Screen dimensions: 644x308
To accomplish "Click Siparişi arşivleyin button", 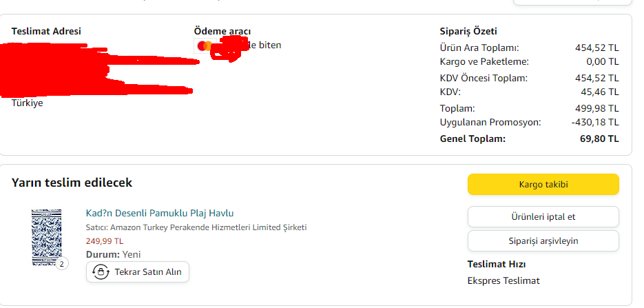I will pos(543,240).
